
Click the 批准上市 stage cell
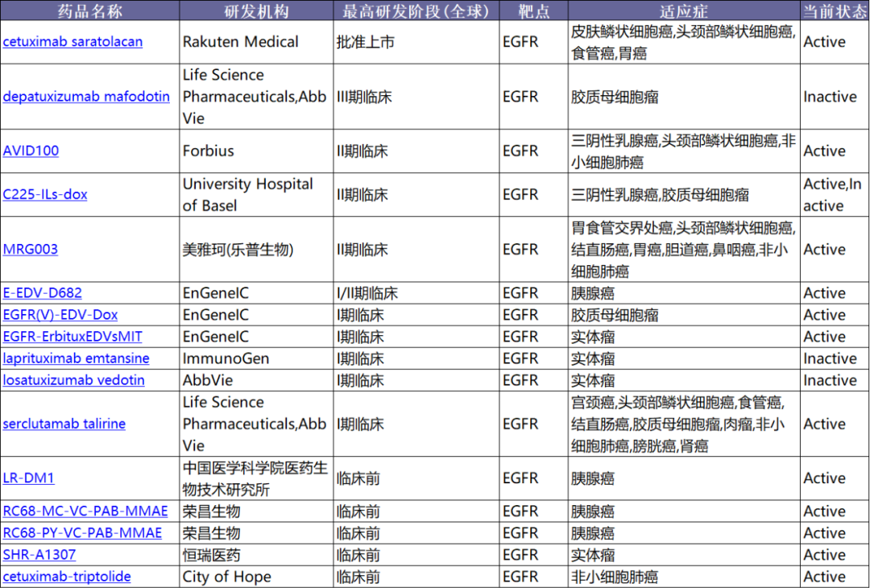[x=416, y=42]
